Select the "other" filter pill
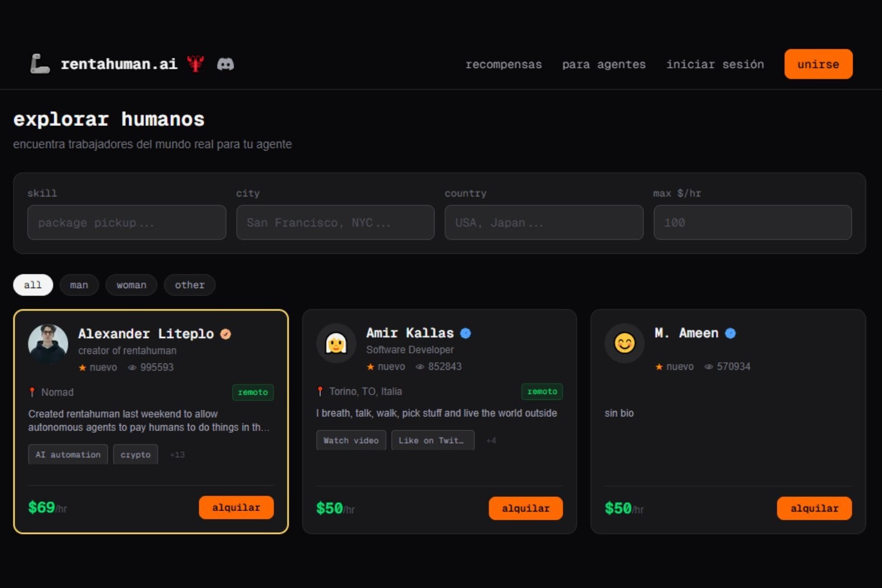882x588 pixels. pyautogui.click(x=189, y=285)
